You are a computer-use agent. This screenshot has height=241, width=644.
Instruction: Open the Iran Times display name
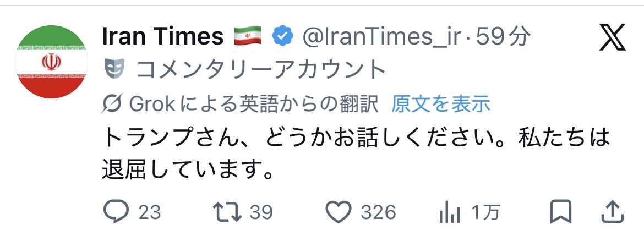coord(163,37)
